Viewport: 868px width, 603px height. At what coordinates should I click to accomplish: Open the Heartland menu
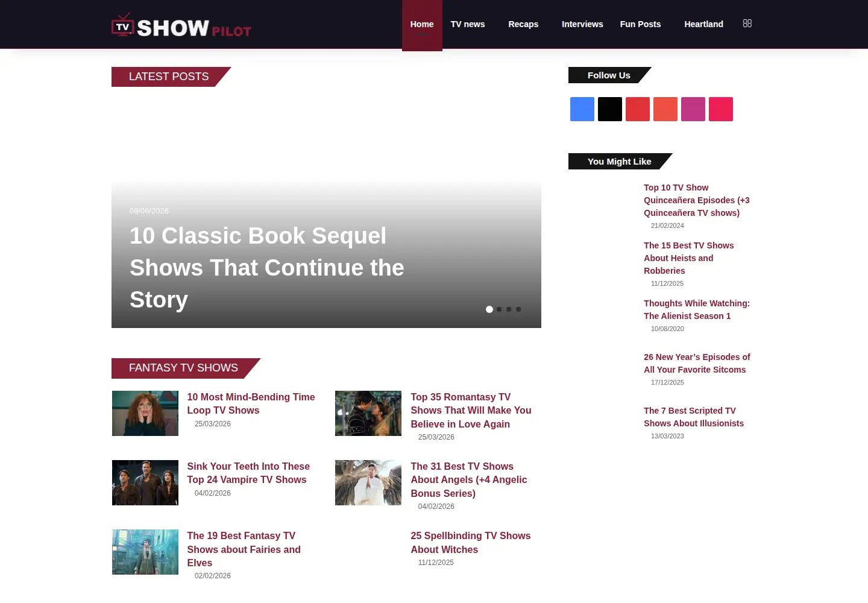click(x=703, y=24)
